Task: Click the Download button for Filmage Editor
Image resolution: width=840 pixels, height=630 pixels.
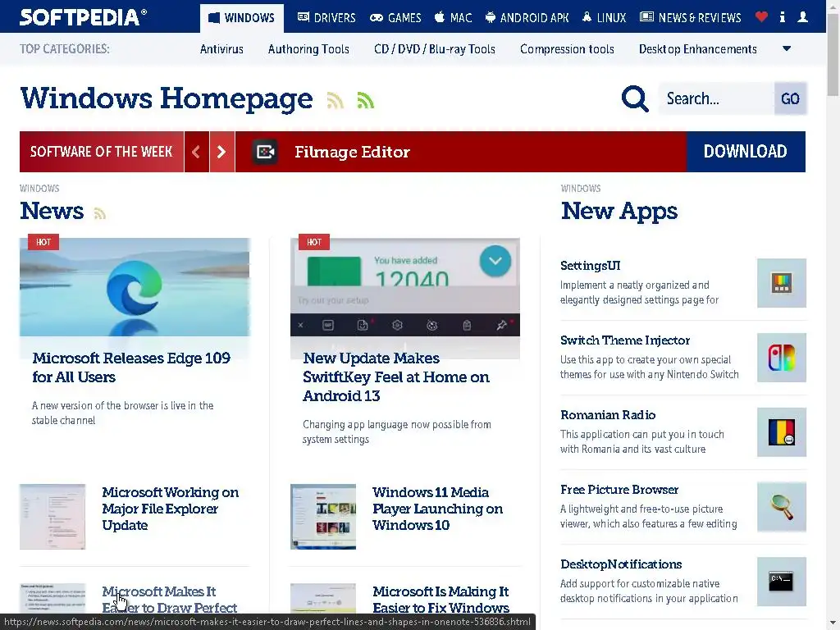Action: [x=745, y=152]
